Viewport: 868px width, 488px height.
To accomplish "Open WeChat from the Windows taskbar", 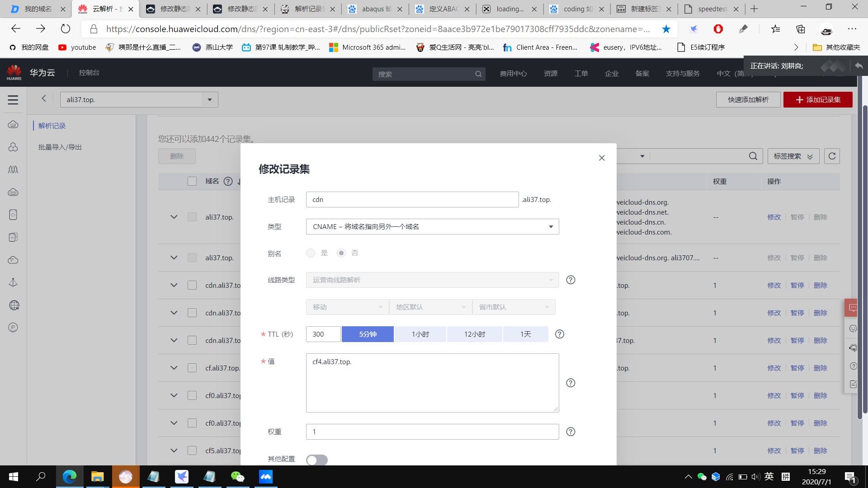I will click(x=237, y=477).
